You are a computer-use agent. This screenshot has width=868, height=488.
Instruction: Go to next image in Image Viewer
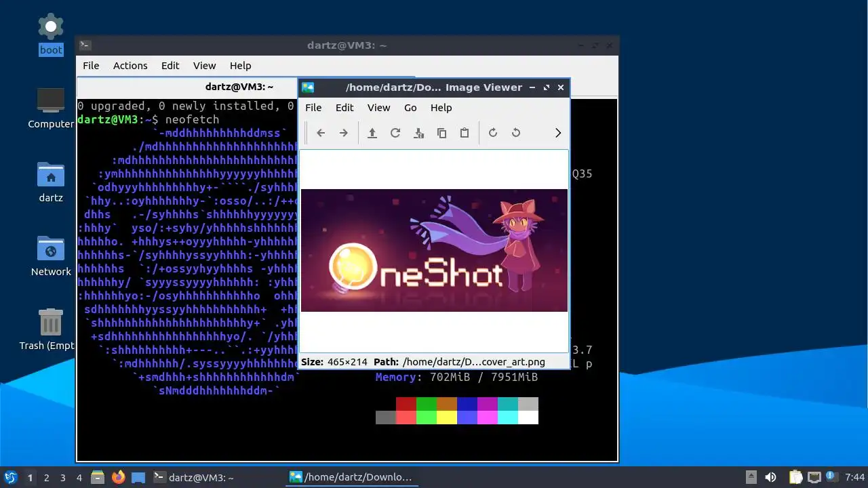point(344,133)
